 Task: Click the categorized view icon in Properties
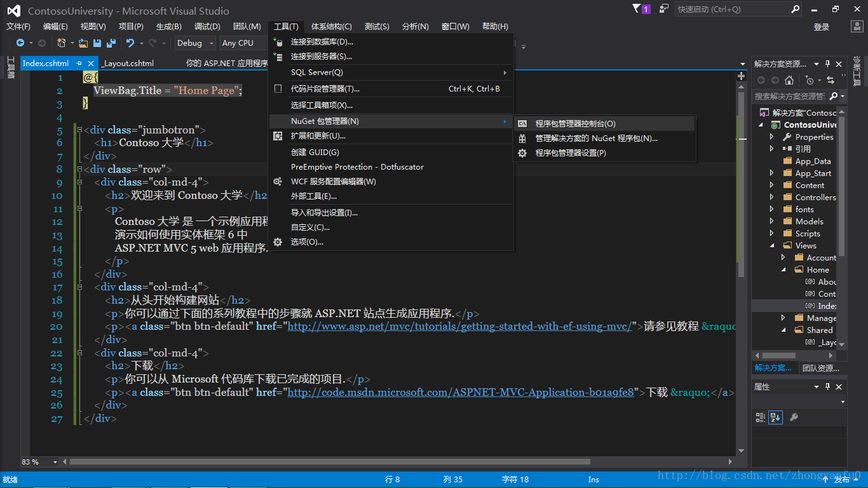(x=760, y=417)
